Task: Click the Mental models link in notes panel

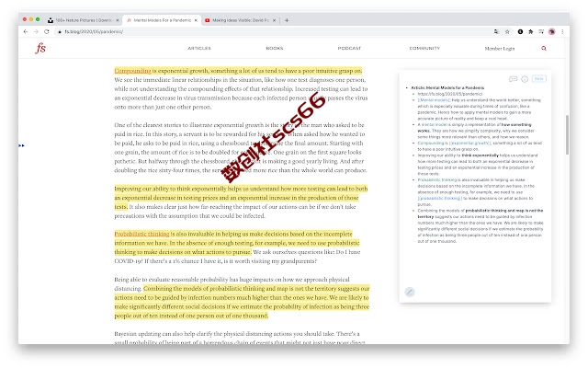Action: pyautogui.click(x=435, y=100)
